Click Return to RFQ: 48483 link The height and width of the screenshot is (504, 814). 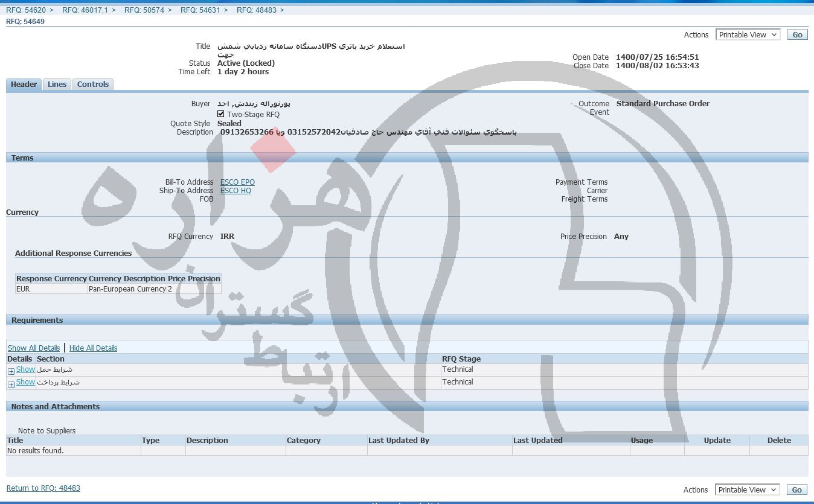click(x=43, y=488)
